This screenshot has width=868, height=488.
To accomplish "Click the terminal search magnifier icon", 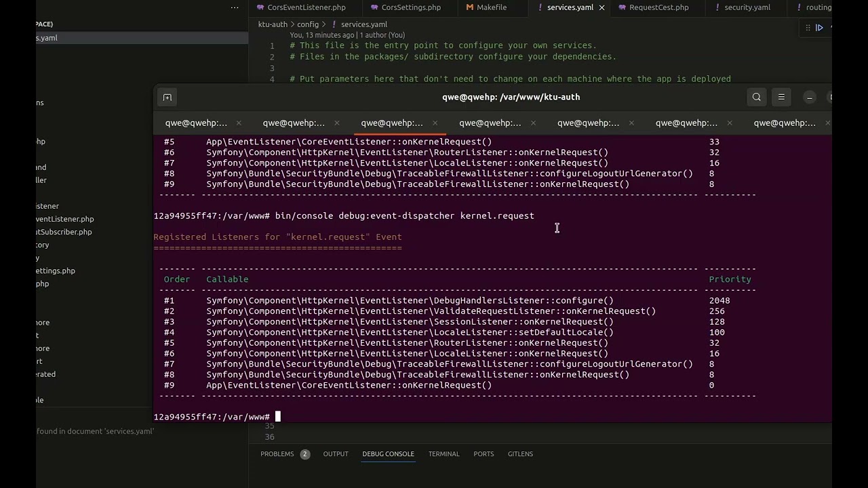I will coord(756,97).
